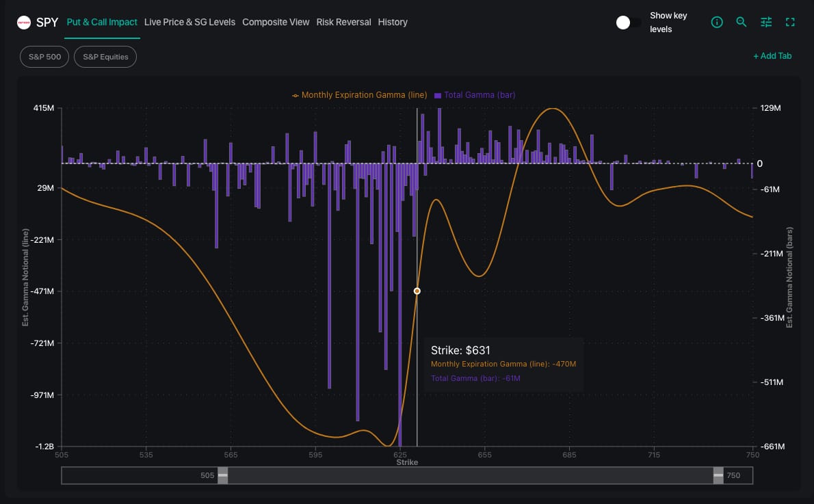This screenshot has height=504, width=814.
Task: Click the 655 strike axis label
Action: (x=484, y=455)
